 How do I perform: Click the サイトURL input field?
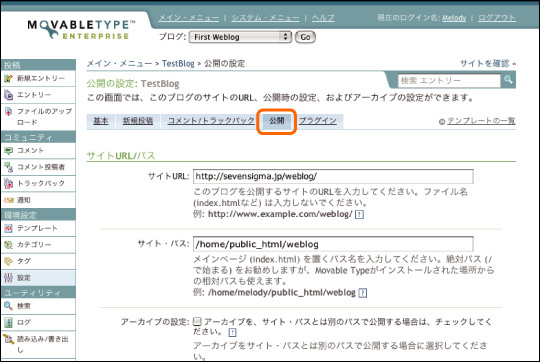coord(333,177)
